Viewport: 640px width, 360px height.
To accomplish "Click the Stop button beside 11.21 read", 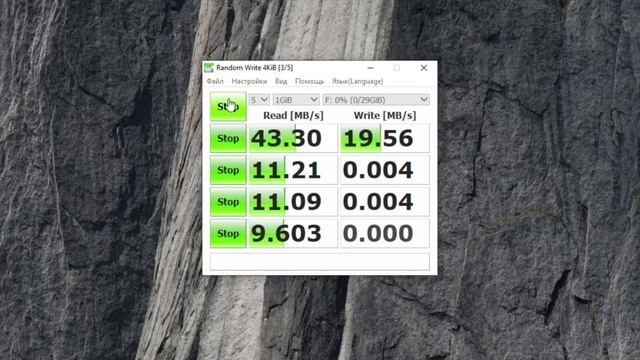I will coord(228,170).
